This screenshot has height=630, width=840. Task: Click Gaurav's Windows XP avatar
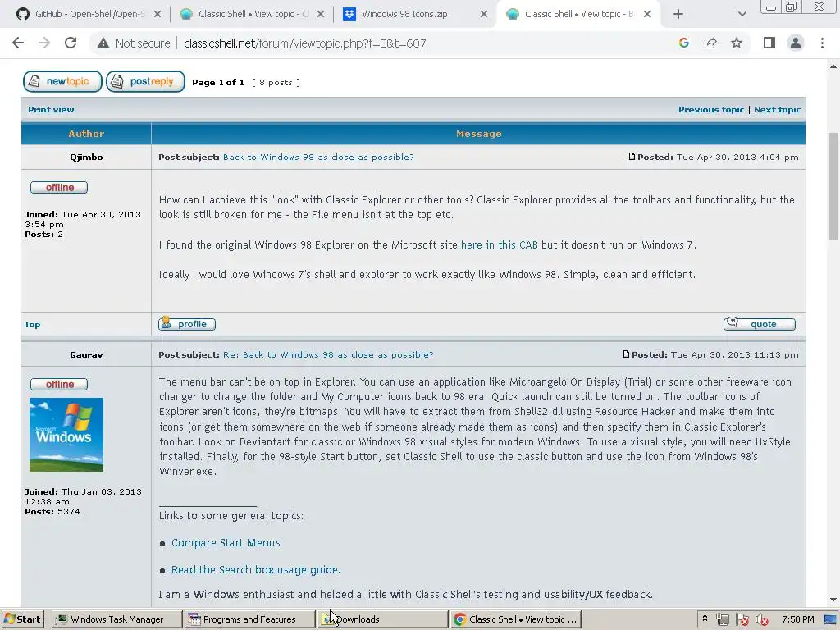coord(66,435)
